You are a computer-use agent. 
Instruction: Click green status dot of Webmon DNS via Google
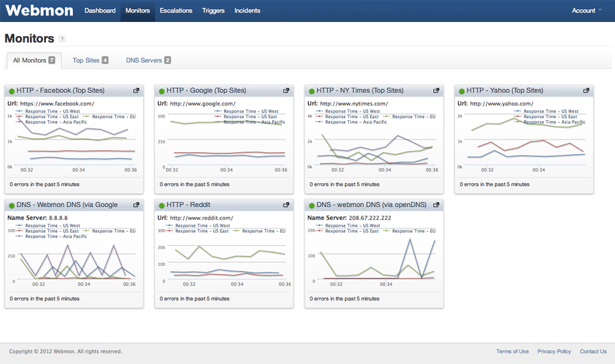[x=12, y=206]
